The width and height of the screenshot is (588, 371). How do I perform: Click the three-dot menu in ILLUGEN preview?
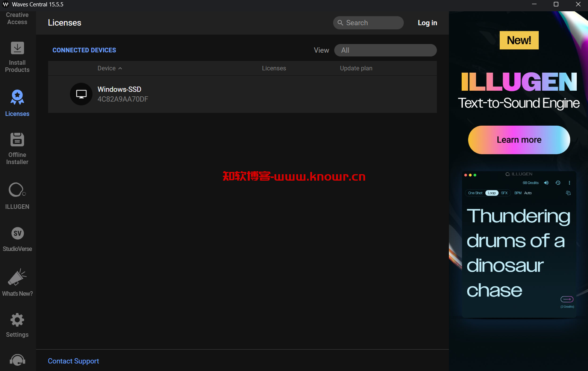[x=569, y=183]
